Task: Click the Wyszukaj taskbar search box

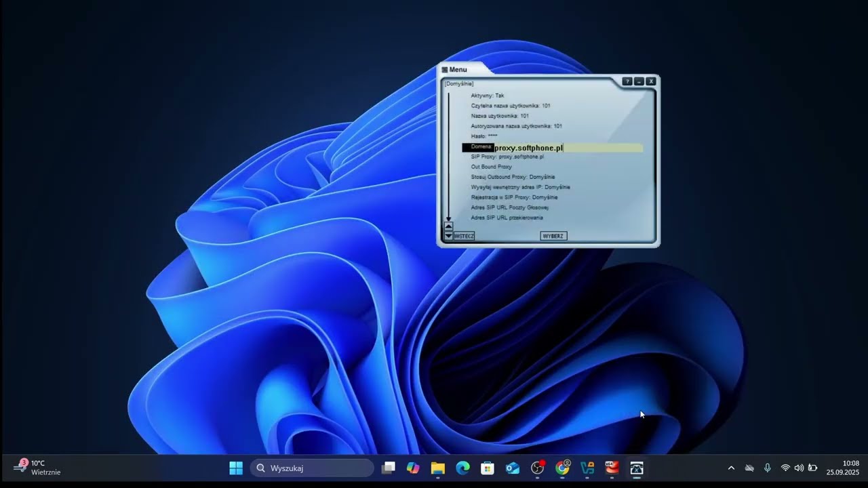Action: (313, 468)
